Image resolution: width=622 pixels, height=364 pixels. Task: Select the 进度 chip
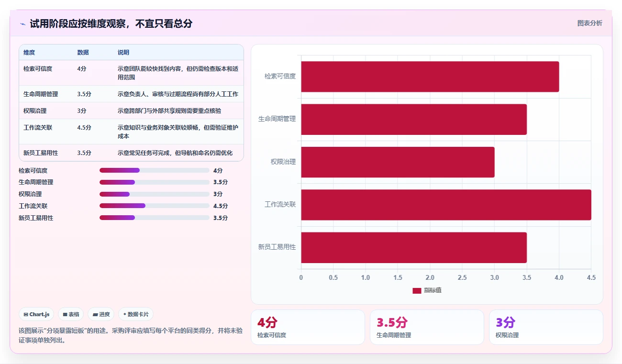101,314
